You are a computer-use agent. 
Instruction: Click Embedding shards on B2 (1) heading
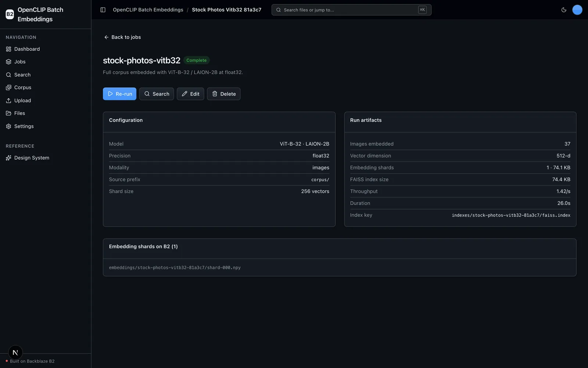143,247
